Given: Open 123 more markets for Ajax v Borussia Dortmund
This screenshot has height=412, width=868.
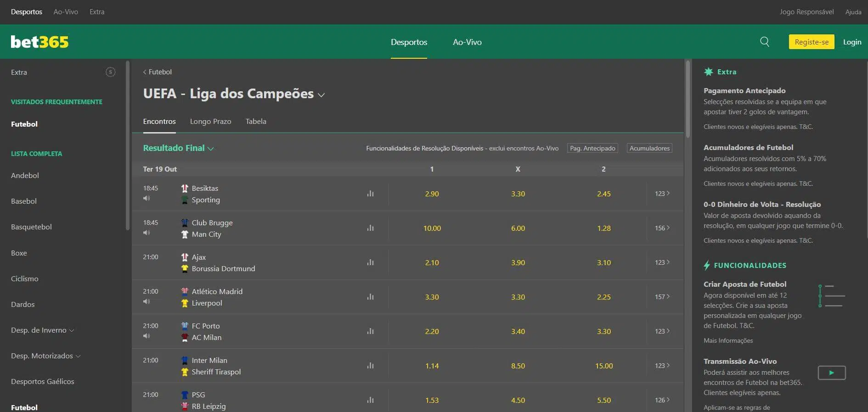Looking at the screenshot, I should click(x=662, y=262).
